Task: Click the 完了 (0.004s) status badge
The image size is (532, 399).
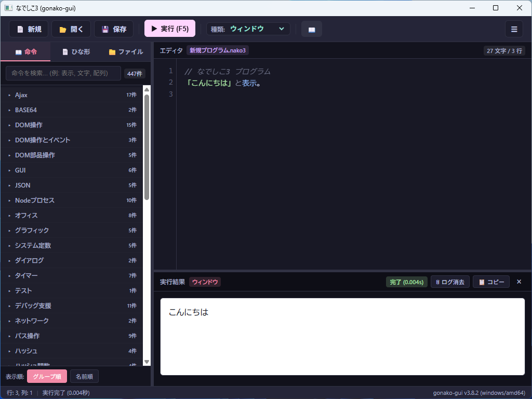Action: 406,282
